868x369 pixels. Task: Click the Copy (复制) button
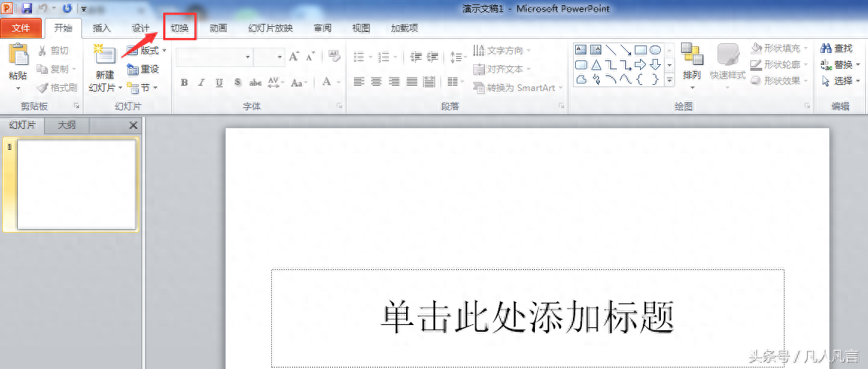(55, 69)
